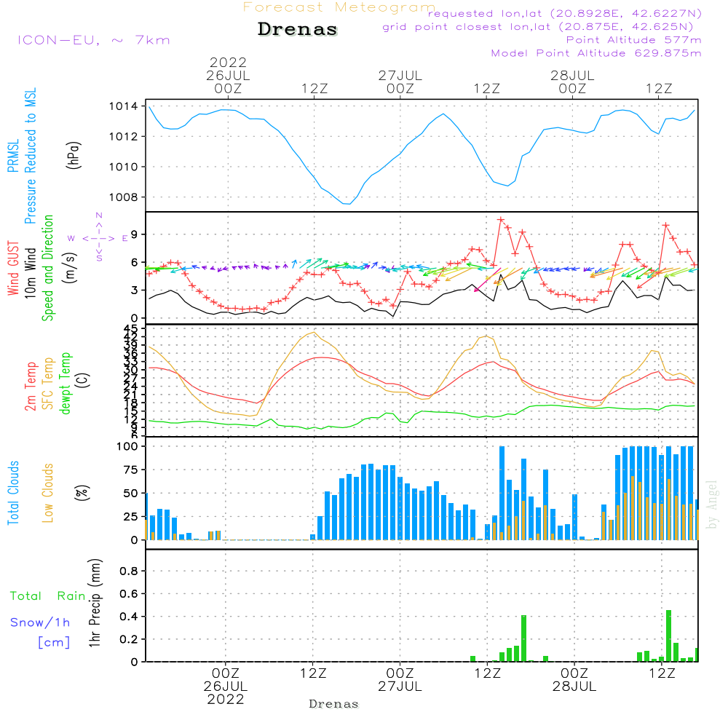728x728 pixels.
Task: Click the 0.8 precipitation tick label
Action: [x=129, y=571]
